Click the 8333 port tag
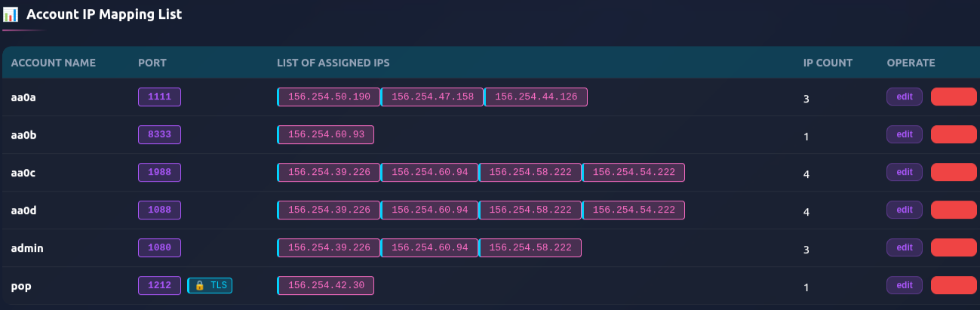Viewport: 980px width, 310px height. (x=159, y=134)
